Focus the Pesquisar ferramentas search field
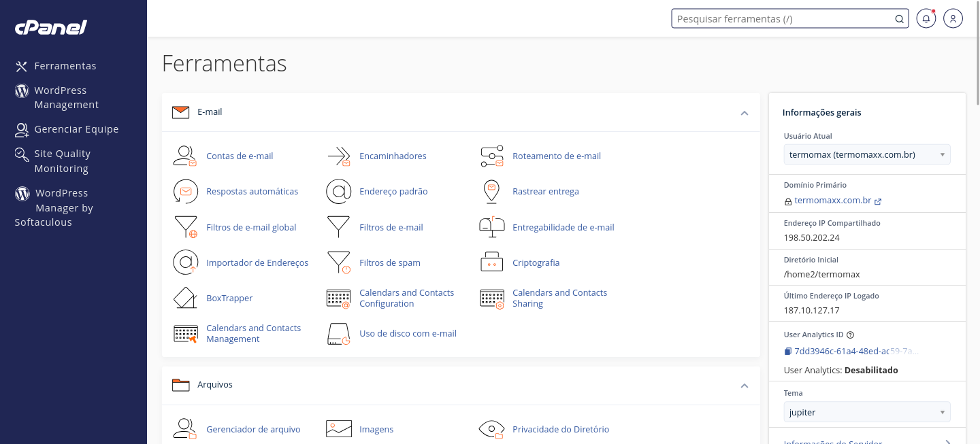Image resolution: width=980 pixels, height=444 pixels. 783,19
